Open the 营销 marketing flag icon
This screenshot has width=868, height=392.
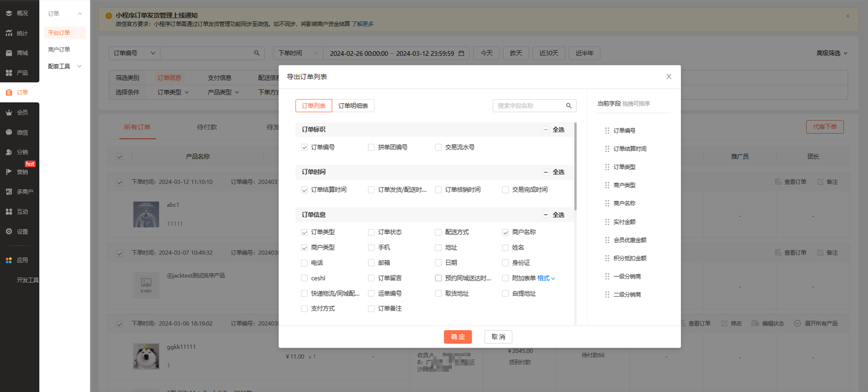9,172
